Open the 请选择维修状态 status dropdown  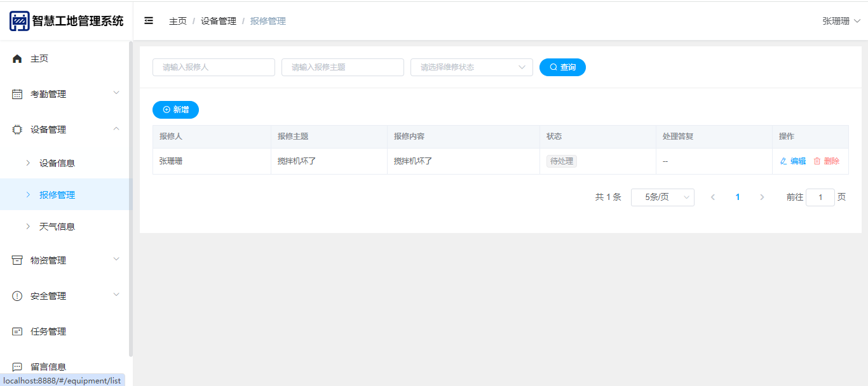click(x=471, y=67)
